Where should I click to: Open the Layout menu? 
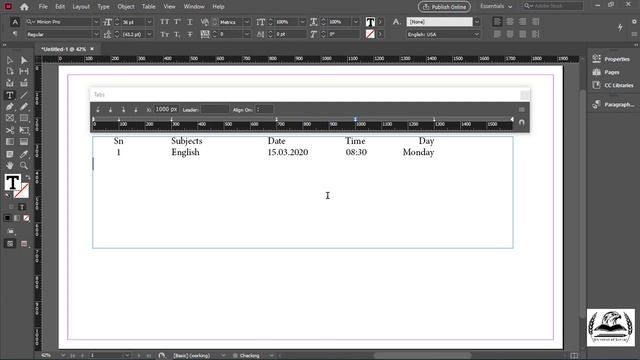tap(81, 7)
